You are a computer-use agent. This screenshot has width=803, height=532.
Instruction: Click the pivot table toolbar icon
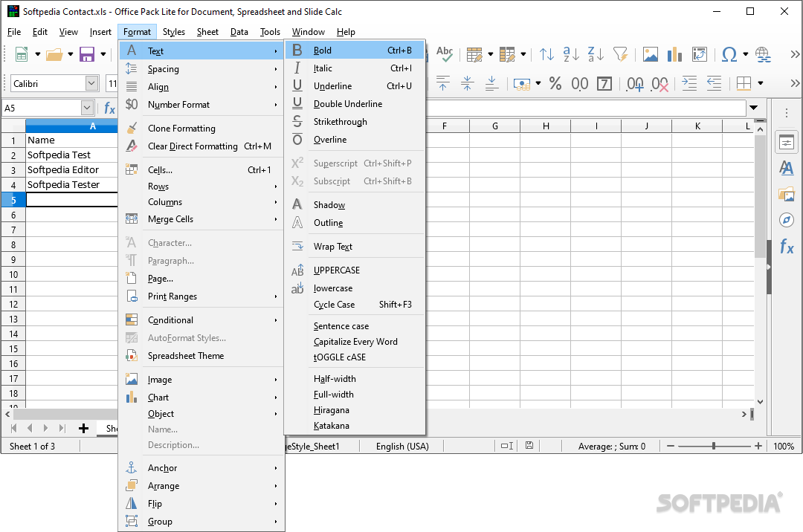pos(700,54)
